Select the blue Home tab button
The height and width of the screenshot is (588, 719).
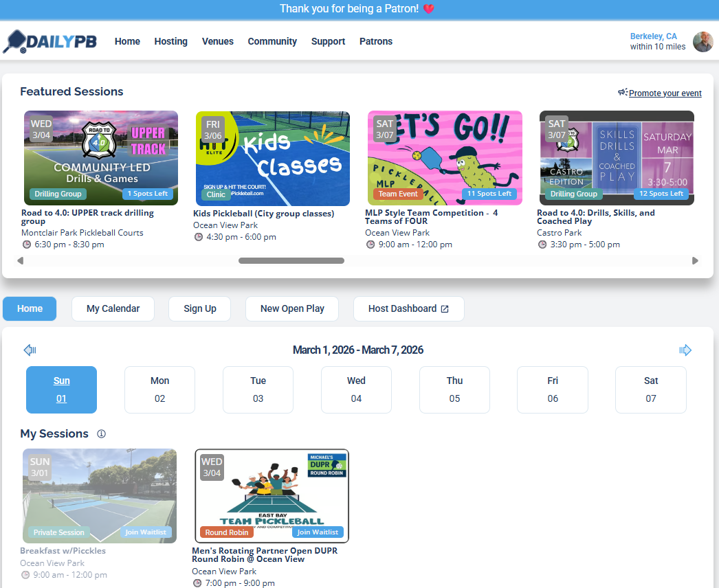click(30, 308)
